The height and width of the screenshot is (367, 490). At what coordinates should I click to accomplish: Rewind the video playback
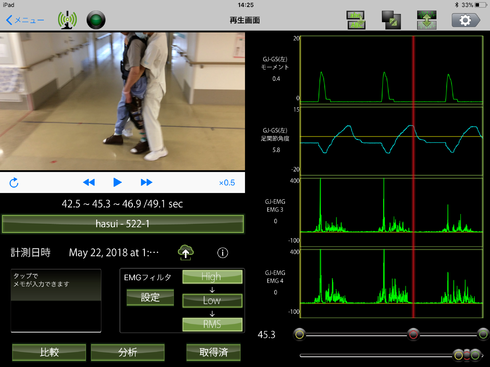click(89, 182)
